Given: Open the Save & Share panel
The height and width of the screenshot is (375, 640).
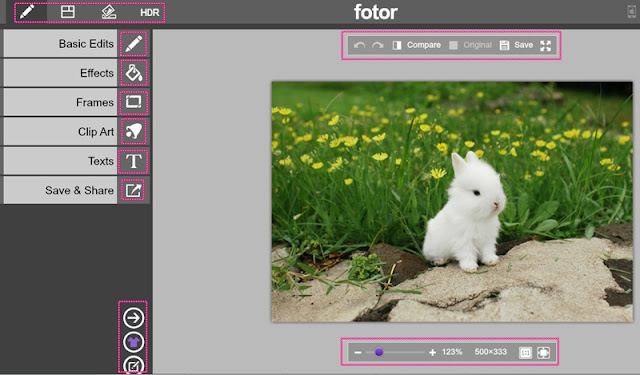Looking at the screenshot, I should 60,190.
